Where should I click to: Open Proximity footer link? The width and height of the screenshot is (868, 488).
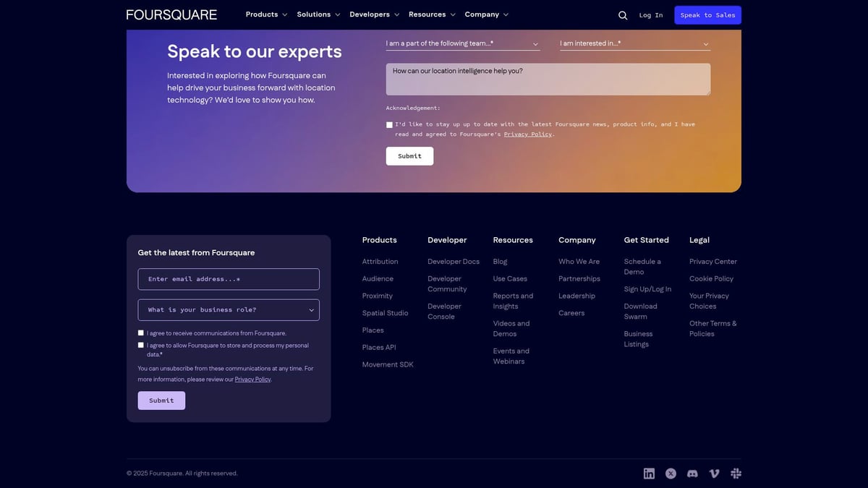[378, 296]
